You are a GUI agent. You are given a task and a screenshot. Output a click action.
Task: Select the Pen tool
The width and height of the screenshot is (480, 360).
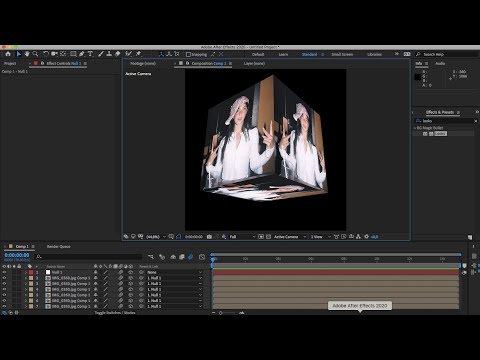(x=82, y=54)
